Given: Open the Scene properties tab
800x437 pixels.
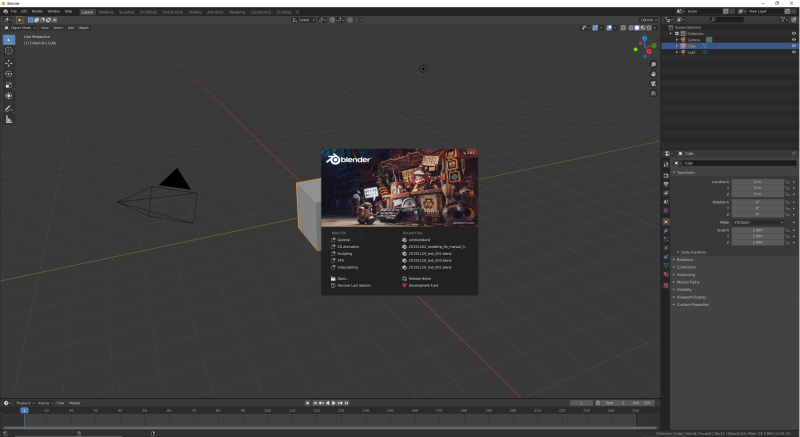Looking at the screenshot, I should click(x=666, y=202).
